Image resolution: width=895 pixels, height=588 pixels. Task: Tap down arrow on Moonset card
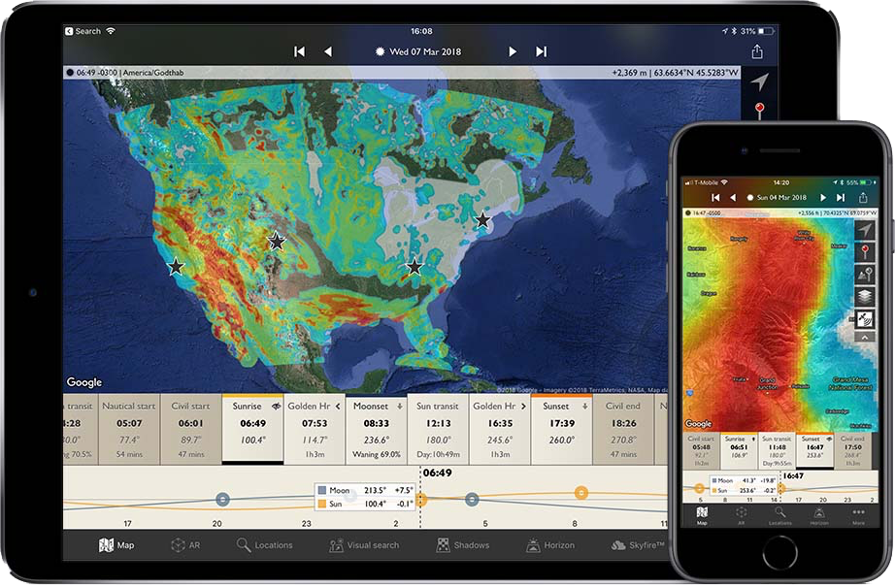click(x=400, y=406)
